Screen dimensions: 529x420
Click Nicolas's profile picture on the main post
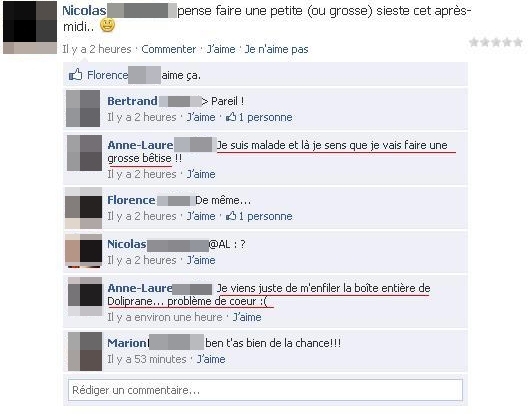click(x=30, y=27)
